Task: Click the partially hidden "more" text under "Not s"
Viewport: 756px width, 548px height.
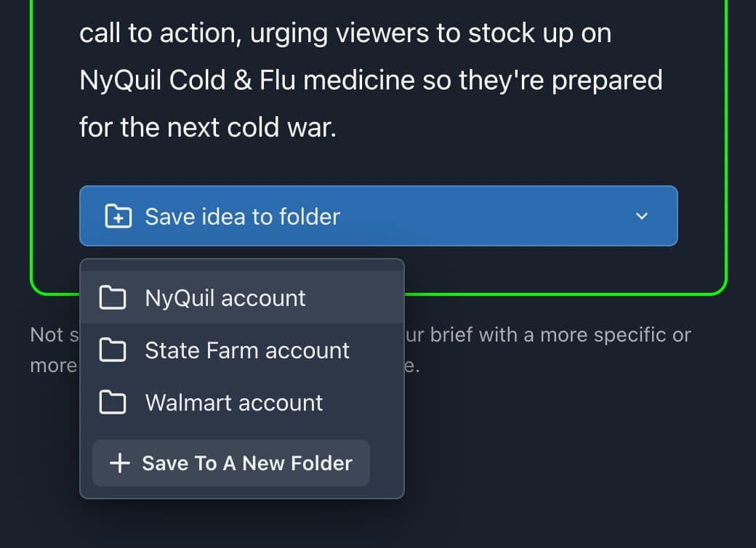Action: [x=52, y=365]
